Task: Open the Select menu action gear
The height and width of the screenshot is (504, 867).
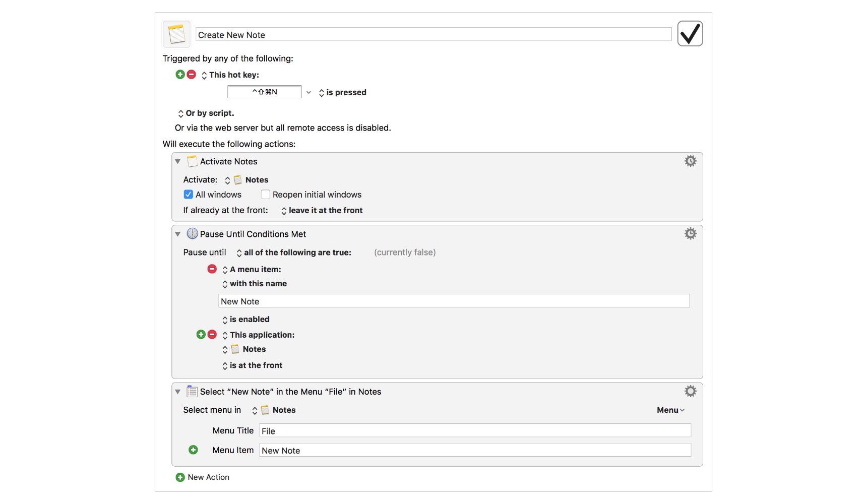Action: [690, 392]
